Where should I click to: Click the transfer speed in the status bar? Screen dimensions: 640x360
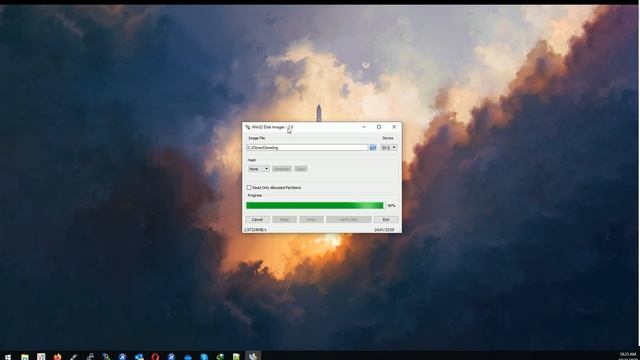pyautogui.click(x=255, y=230)
